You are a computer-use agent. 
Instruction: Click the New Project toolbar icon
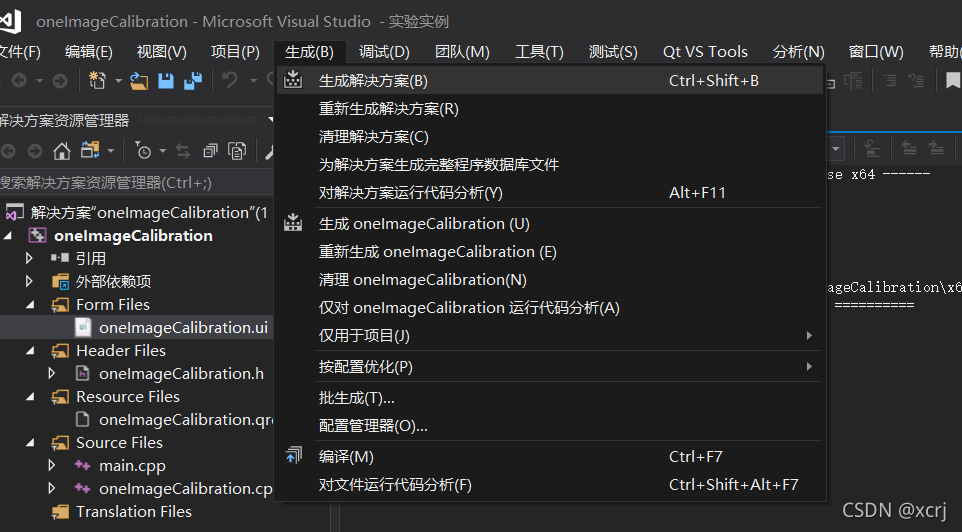click(97, 80)
